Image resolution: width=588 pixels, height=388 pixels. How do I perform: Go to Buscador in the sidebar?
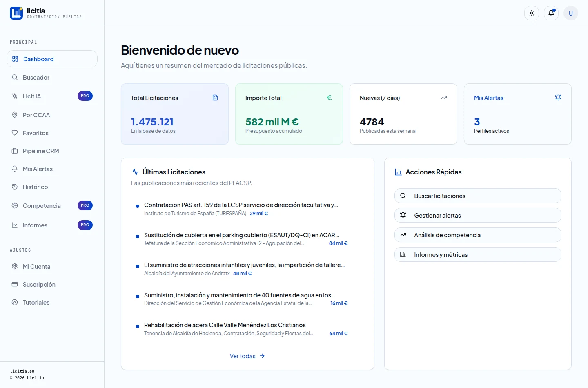(52, 77)
